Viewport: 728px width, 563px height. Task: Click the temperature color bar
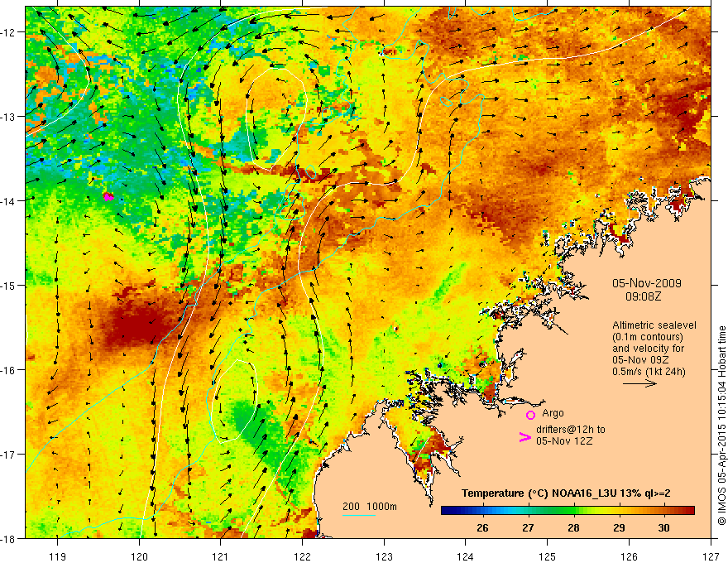point(568,511)
